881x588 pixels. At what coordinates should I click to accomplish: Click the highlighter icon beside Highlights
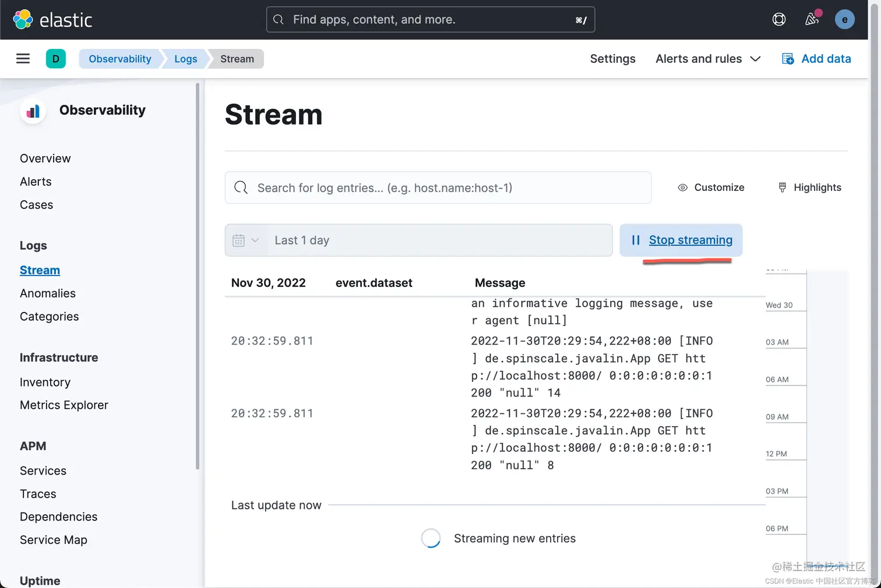[x=783, y=187]
